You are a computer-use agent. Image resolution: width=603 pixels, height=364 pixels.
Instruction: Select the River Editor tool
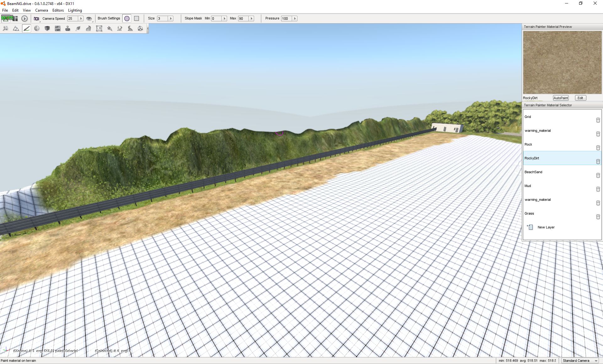tap(120, 29)
